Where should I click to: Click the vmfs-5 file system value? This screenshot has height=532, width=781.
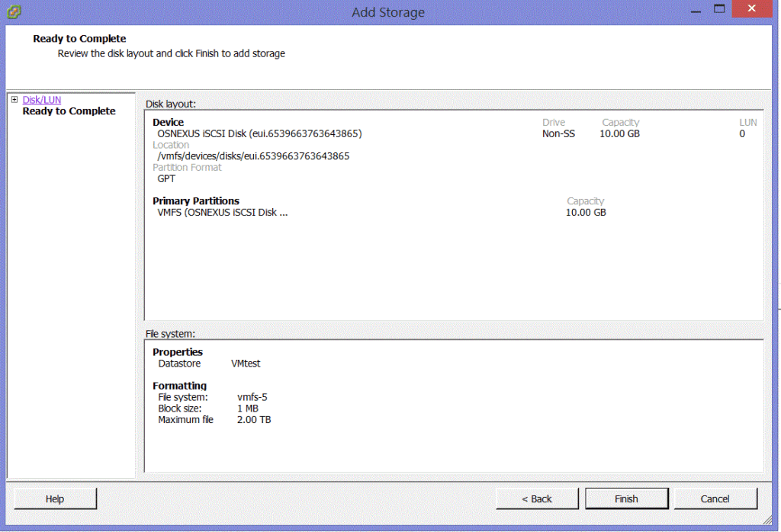click(x=252, y=397)
